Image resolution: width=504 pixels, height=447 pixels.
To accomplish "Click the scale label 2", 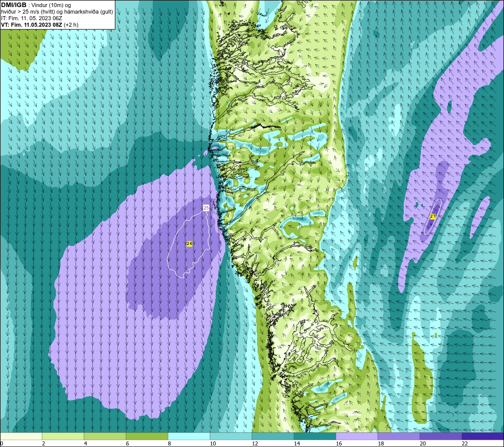I will pyautogui.click(x=44, y=443).
